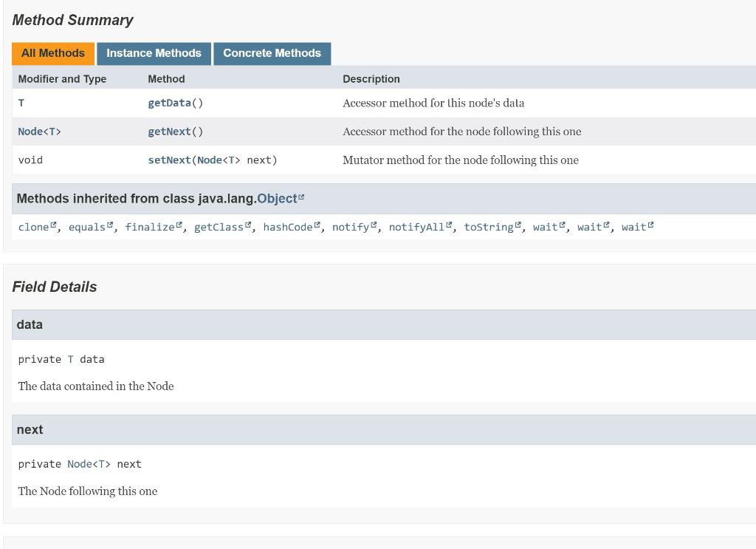Click the external link icon next to hashCode

315,223
